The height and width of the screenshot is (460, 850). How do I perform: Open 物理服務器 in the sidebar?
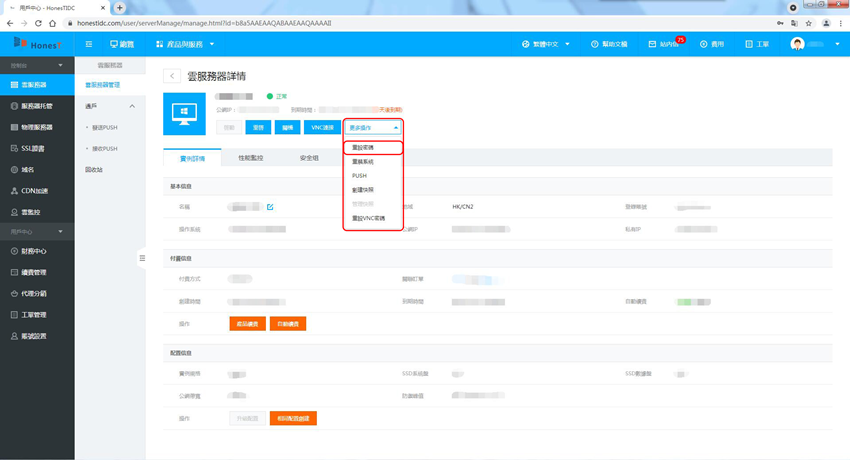pyautogui.click(x=37, y=127)
